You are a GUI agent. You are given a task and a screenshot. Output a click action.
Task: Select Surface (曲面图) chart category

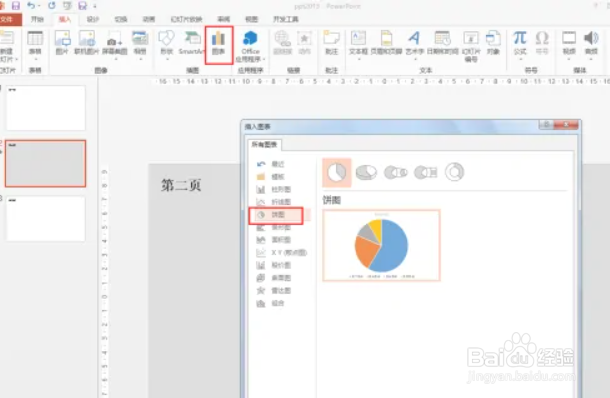pyautogui.click(x=280, y=278)
